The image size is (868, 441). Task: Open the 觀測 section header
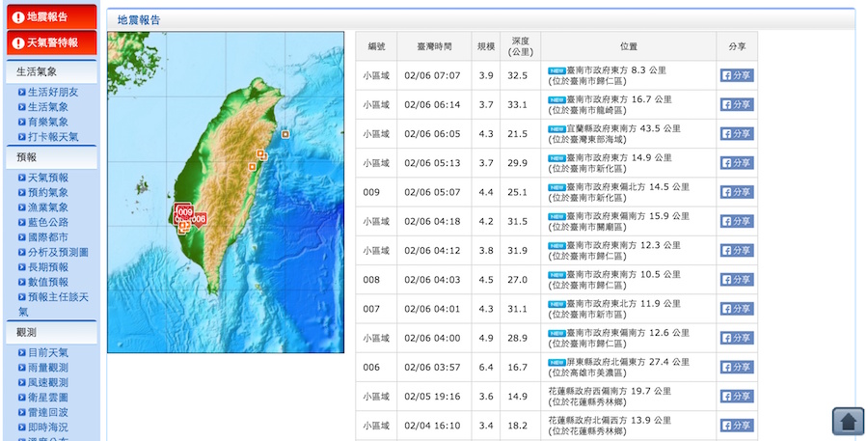pyautogui.click(x=51, y=332)
